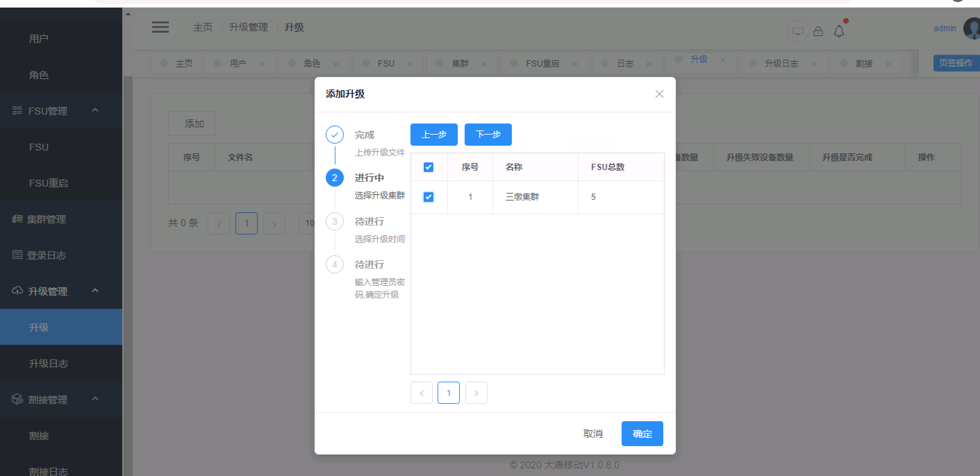Go to next page in background list
Image resolution: width=980 pixels, height=476 pixels.
coord(274,223)
